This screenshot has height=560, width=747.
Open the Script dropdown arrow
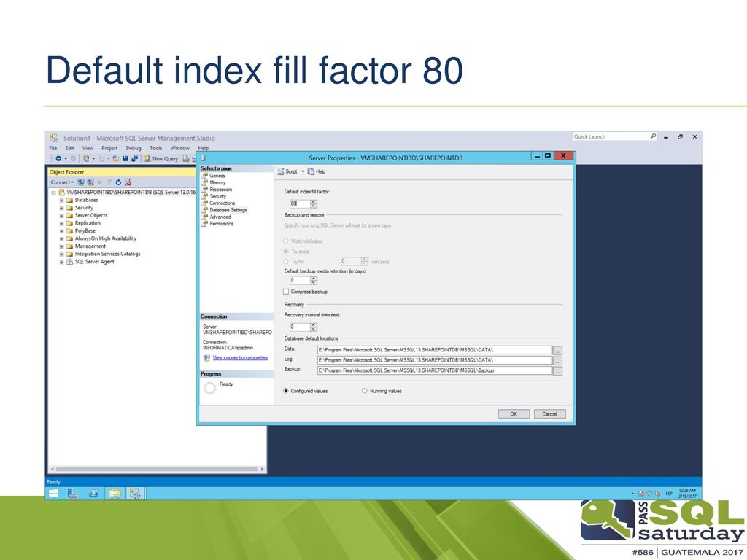pos(303,171)
